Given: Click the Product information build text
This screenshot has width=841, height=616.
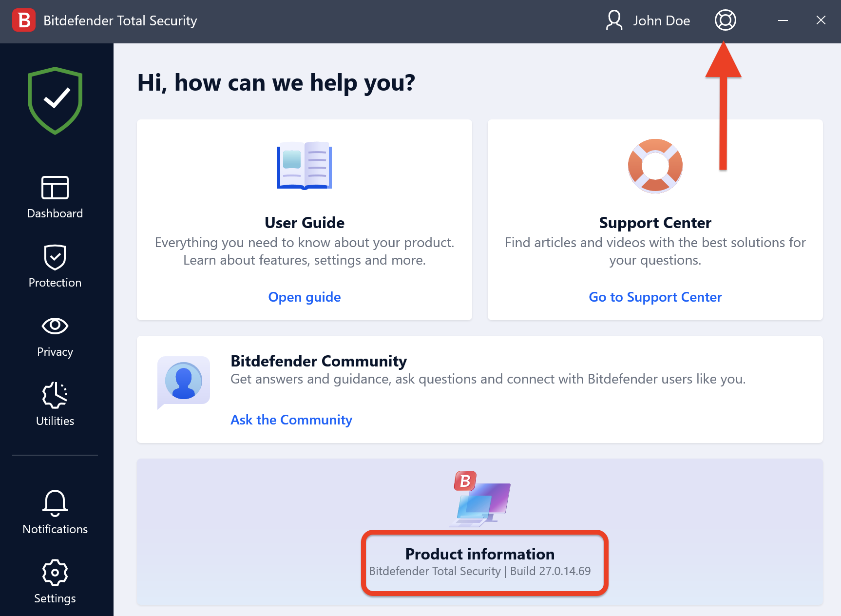Looking at the screenshot, I should (480, 571).
